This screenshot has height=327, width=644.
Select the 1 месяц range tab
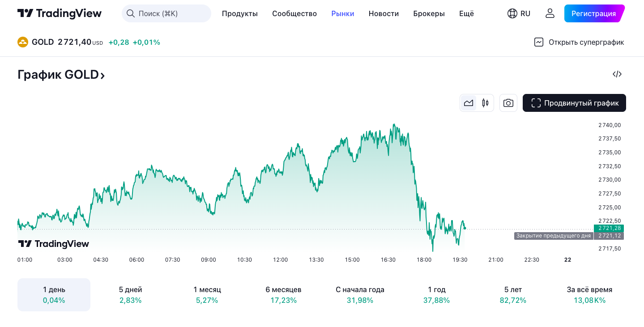point(207,295)
